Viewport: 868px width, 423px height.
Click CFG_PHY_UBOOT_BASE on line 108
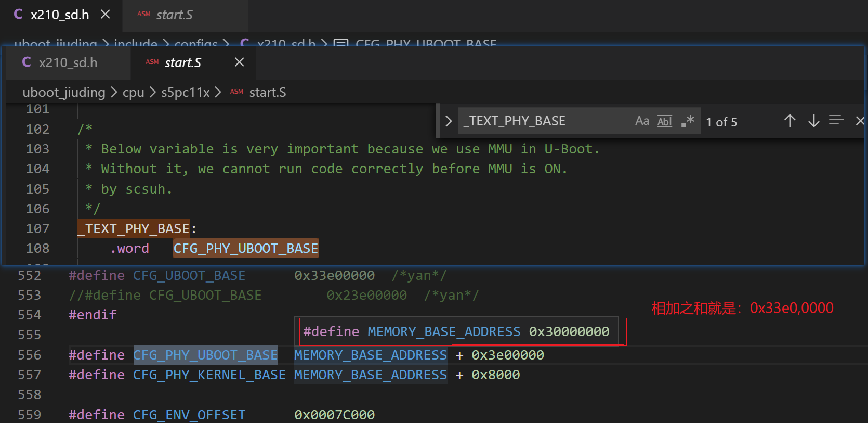(x=246, y=248)
